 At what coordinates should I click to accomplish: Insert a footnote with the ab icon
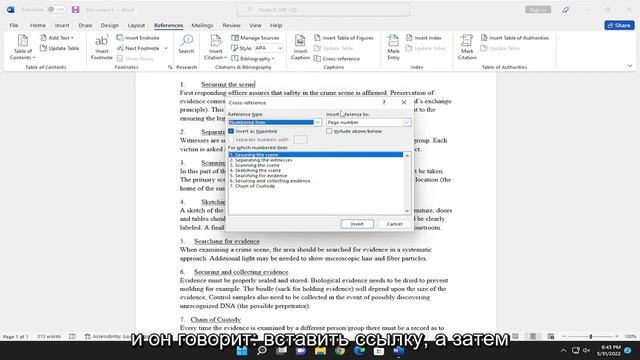[101, 47]
